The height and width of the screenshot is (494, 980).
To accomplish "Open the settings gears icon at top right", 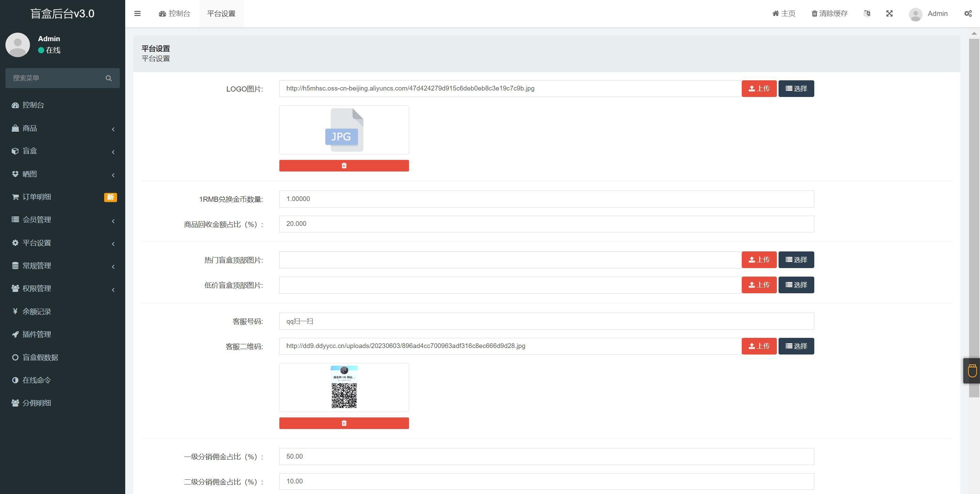I will click(x=968, y=14).
